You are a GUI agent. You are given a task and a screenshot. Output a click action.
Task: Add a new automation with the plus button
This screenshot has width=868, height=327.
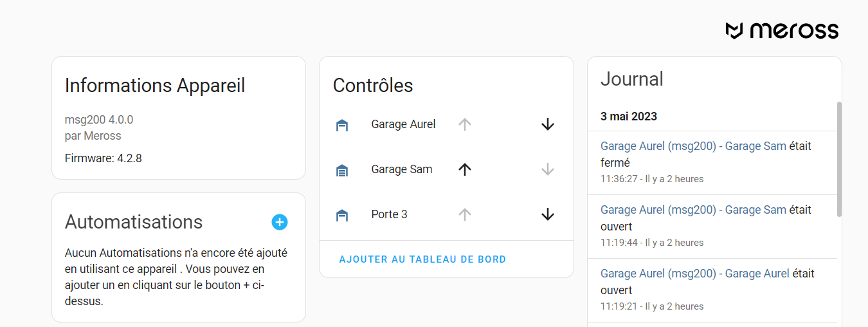[279, 222]
